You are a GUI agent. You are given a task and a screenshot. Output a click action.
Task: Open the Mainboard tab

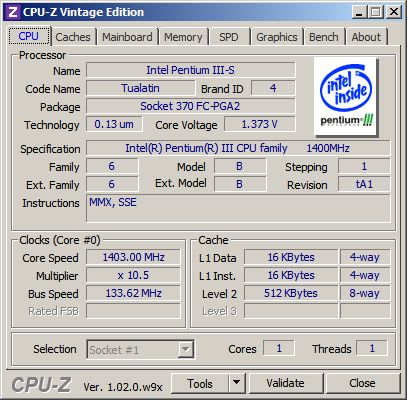[x=127, y=37]
